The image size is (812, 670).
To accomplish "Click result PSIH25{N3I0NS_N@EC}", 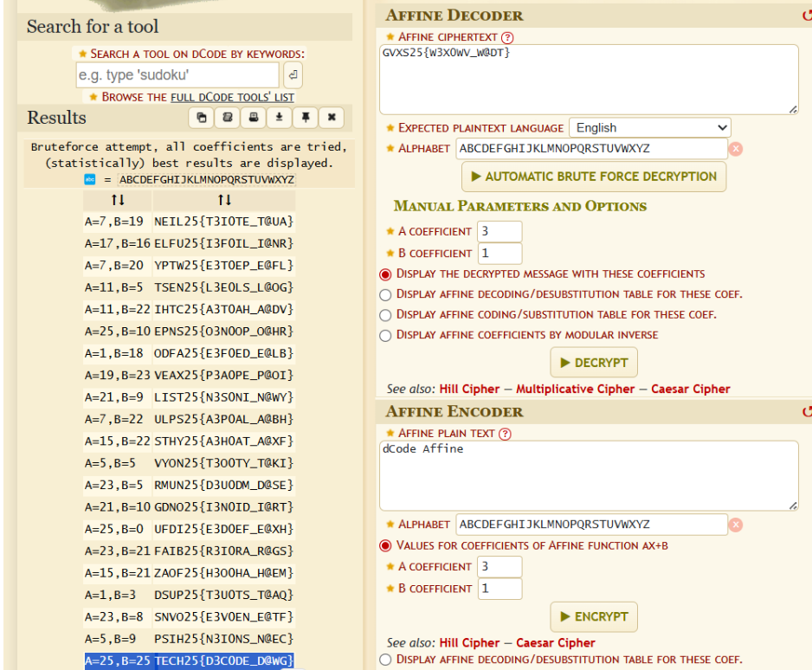I will click(x=223, y=639).
